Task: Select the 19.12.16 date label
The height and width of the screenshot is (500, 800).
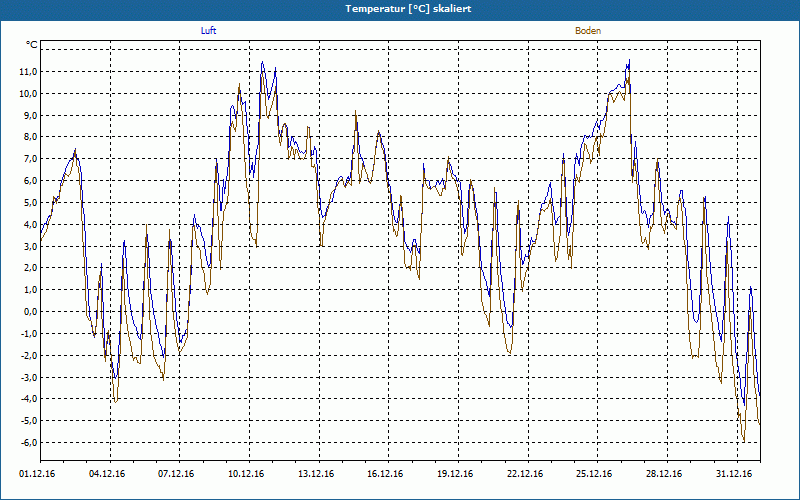Action: [456, 474]
